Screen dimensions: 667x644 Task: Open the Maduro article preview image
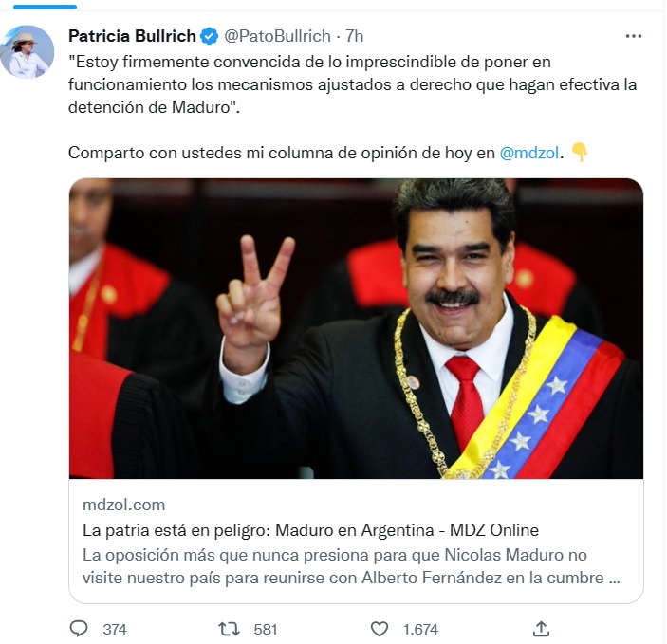(x=356, y=329)
